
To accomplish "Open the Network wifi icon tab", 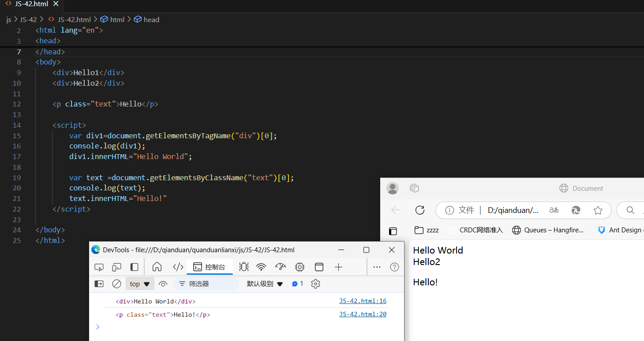I will click(262, 267).
